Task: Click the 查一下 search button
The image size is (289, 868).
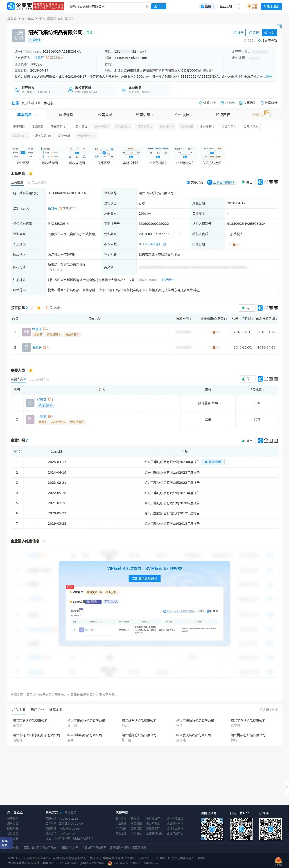Action: [x=158, y=6]
